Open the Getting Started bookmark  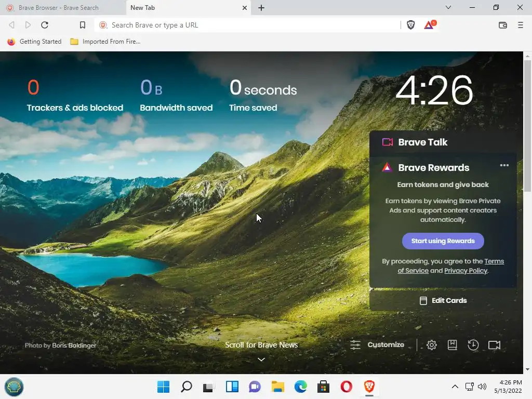[34, 42]
